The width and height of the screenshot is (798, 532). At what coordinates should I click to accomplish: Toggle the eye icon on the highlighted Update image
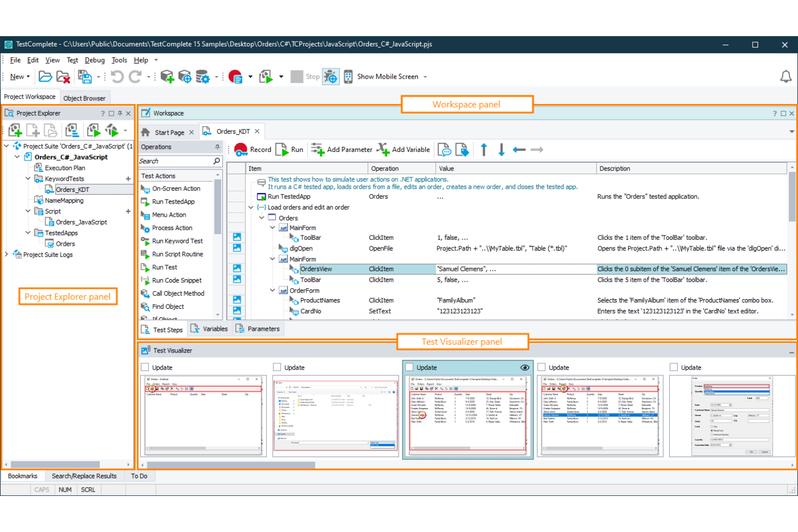(525, 367)
